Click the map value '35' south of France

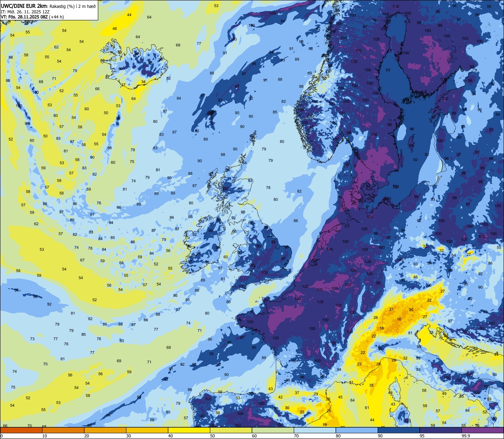[x=371, y=385]
